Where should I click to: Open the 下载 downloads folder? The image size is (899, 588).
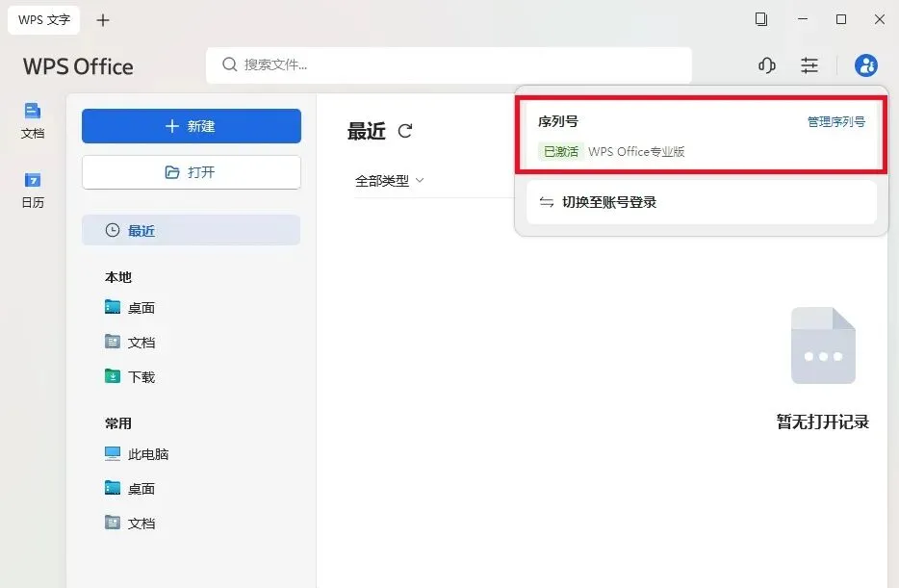130,376
